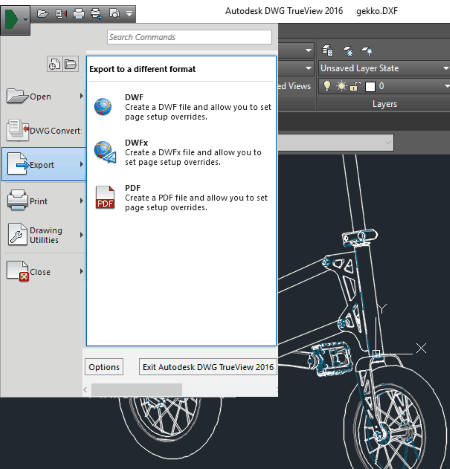Open the Views dropdown arrow
The width and height of the screenshot is (450, 469).
pyautogui.click(x=308, y=68)
